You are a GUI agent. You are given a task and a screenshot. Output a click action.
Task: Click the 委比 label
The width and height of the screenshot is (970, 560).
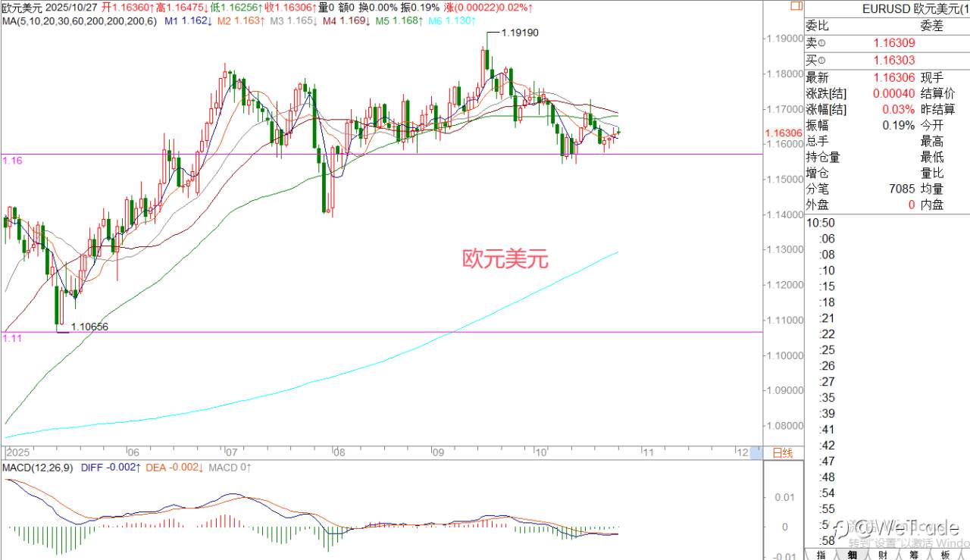[x=817, y=26]
